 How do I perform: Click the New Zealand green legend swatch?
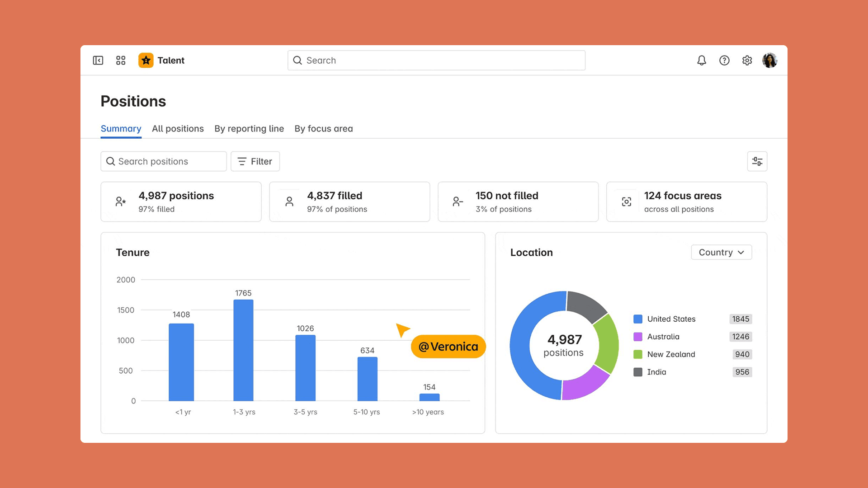click(638, 354)
